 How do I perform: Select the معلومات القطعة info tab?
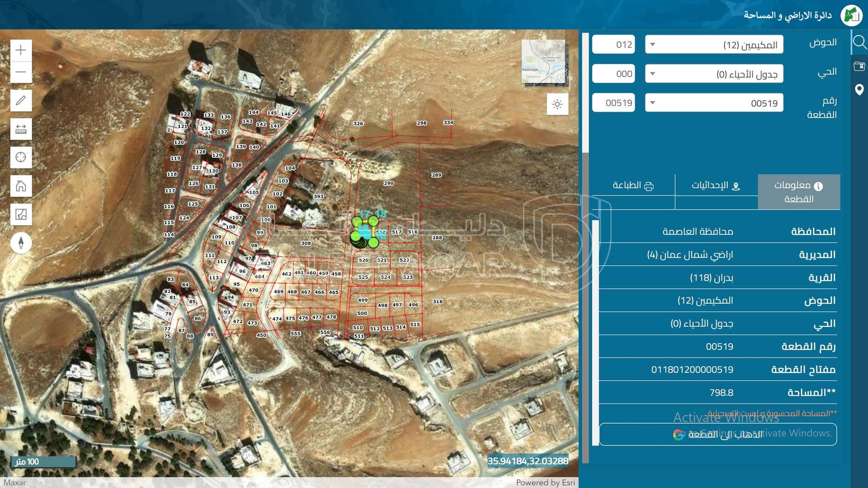(798, 192)
